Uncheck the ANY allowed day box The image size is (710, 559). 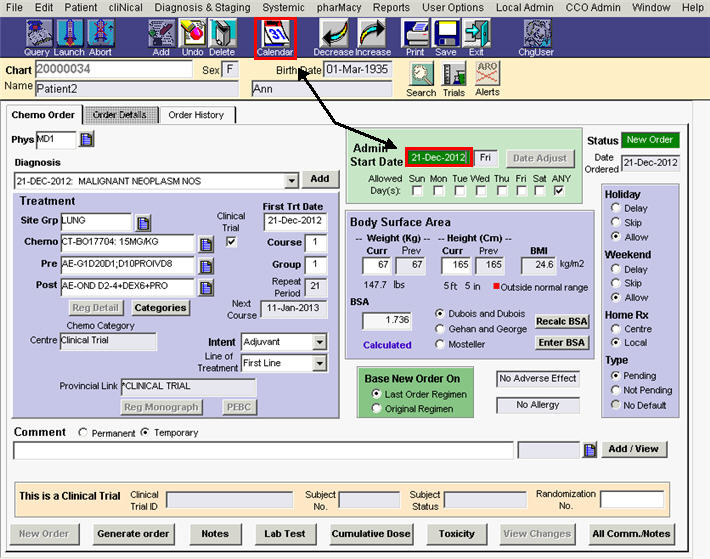click(x=559, y=191)
